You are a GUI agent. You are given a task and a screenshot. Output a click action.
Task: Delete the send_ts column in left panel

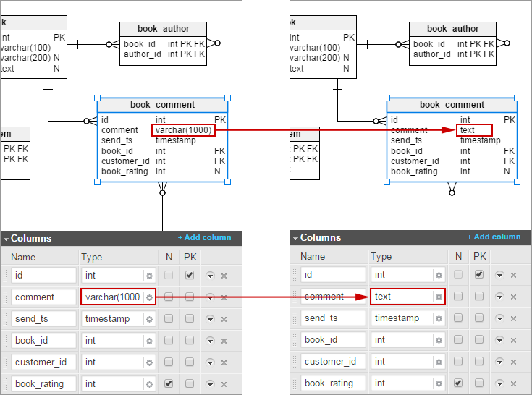pyautogui.click(x=224, y=319)
